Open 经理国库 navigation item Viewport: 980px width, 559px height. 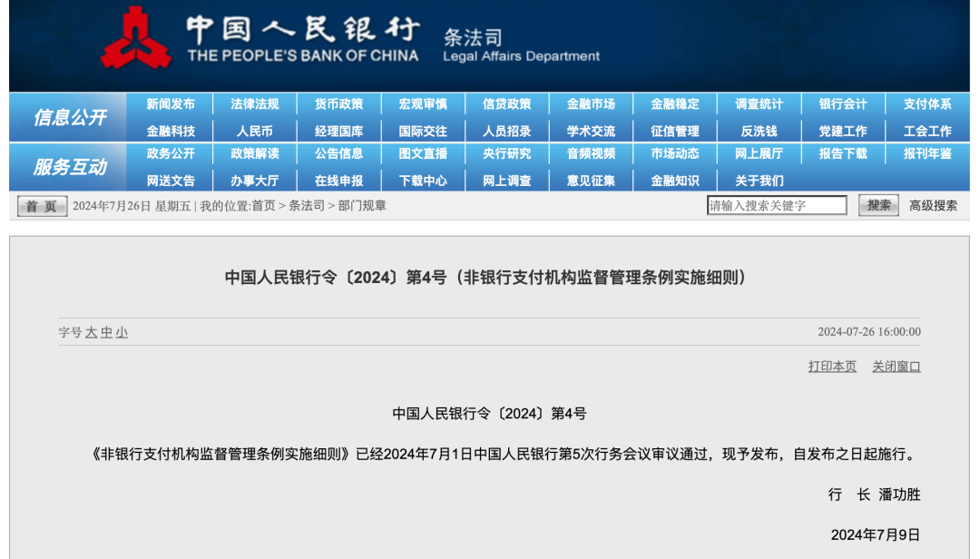(x=338, y=132)
